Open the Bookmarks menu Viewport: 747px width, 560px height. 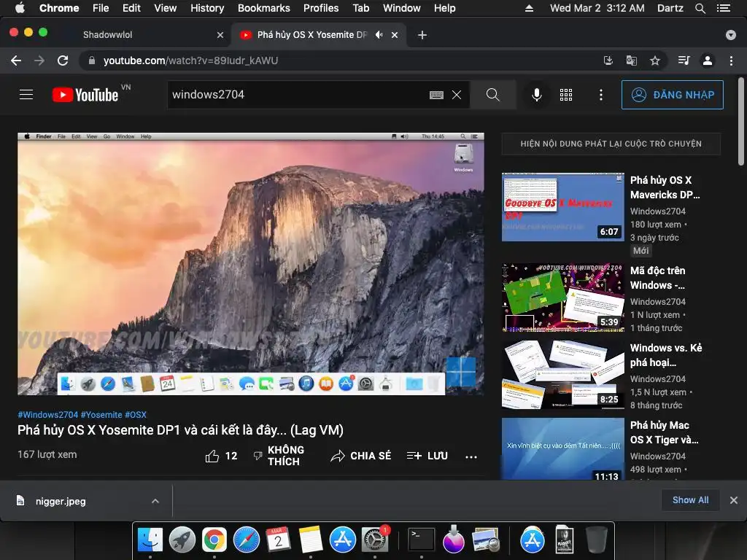pos(264,8)
